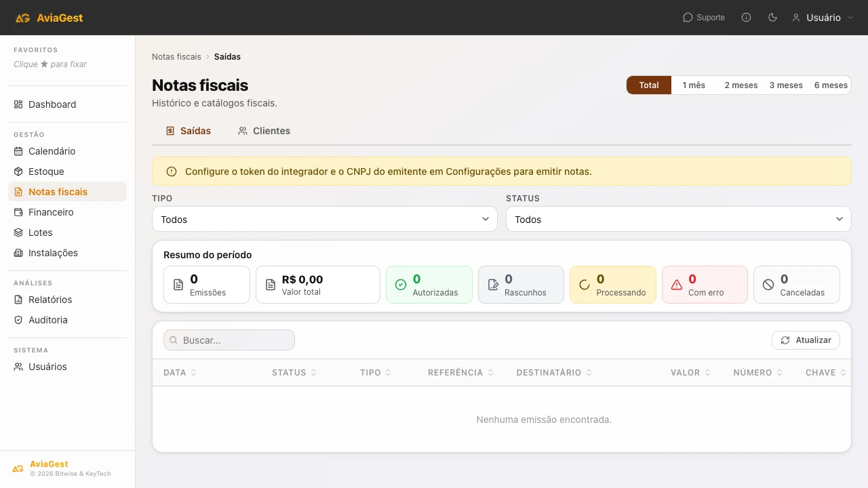This screenshot has width=868, height=488.
Task: Open the Status dropdown
Action: [679, 219]
